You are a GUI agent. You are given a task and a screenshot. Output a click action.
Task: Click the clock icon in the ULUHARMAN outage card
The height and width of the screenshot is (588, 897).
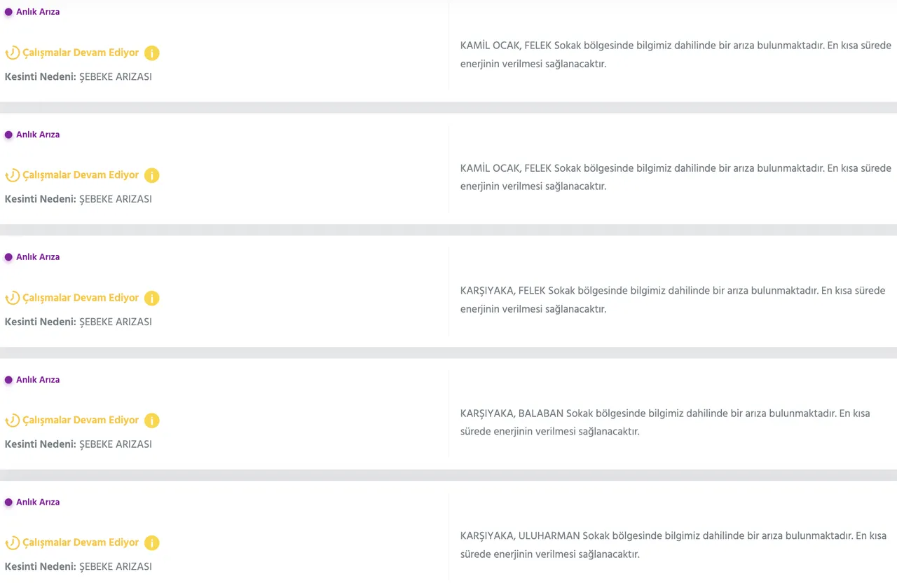pyautogui.click(x=13, y=543)
